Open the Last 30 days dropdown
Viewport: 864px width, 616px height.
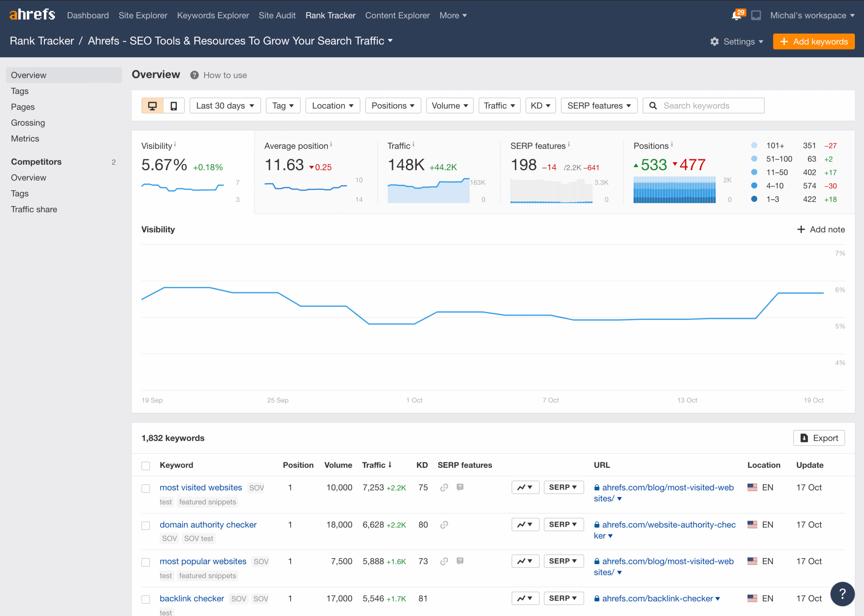[x=225, y=106]
